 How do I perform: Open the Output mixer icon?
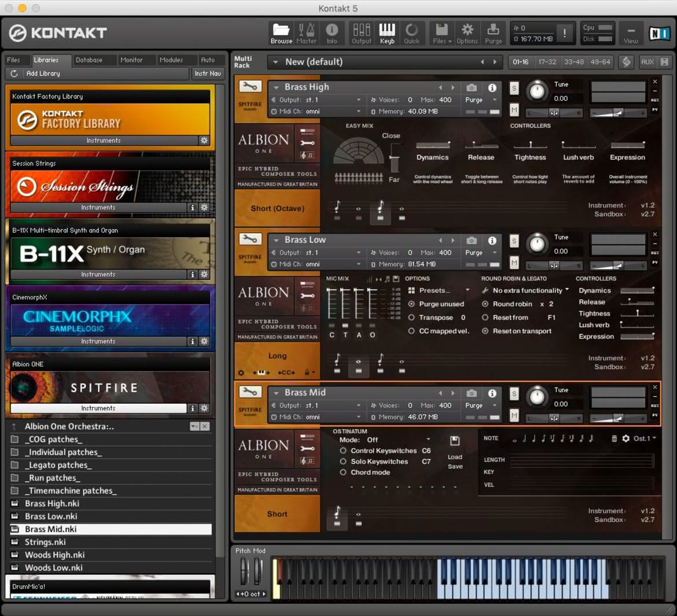coord(362,33)
